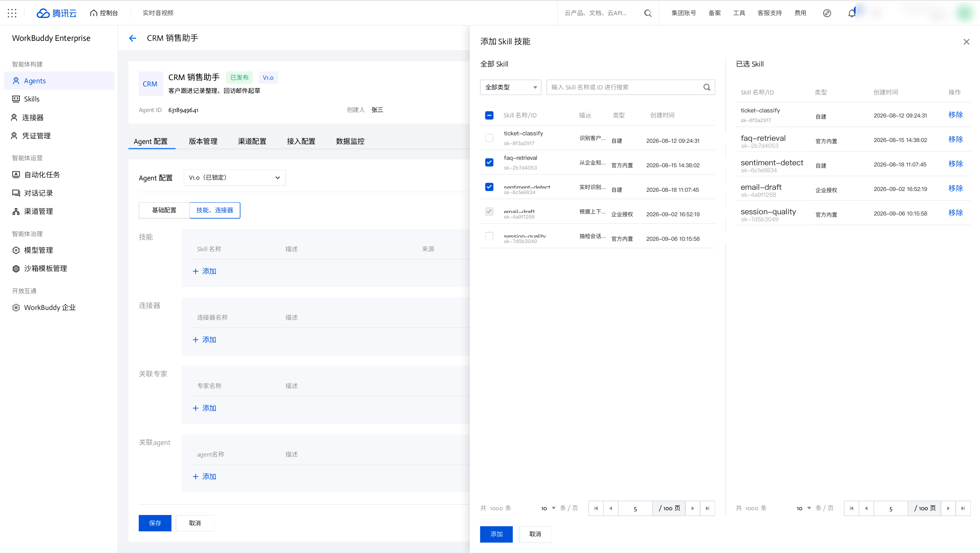Screen dimensions: 980x553
Task: Switch to the 数据监控 tab
Action: (x=350, y=141)
